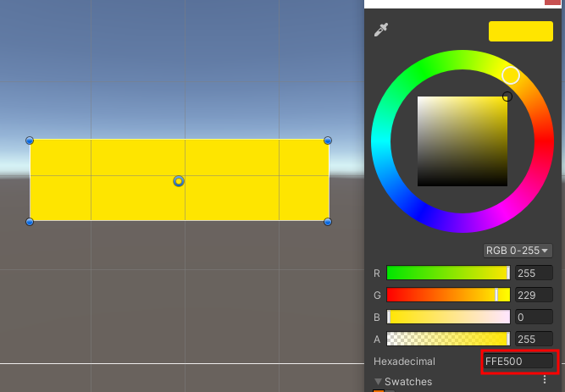Click the top-left corner handle of rectangle
This screenshot has height=392, width=565.
click(x=30, y=141)
